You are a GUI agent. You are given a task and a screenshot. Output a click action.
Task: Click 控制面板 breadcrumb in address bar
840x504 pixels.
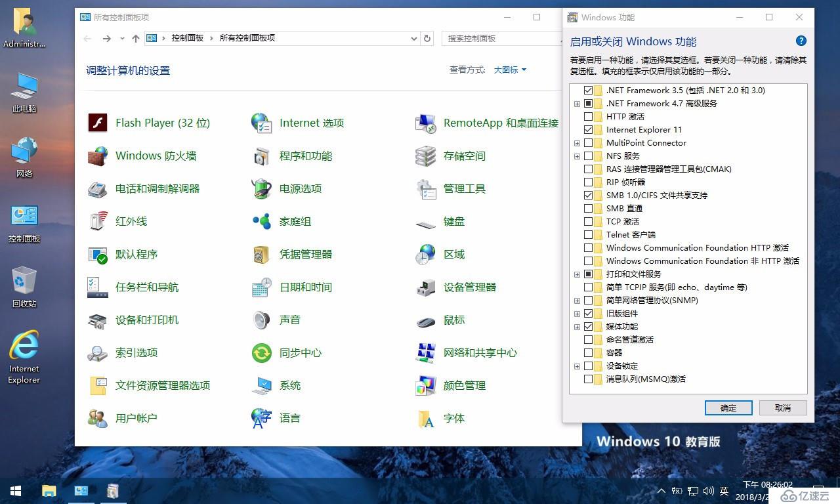pos(188,38)
